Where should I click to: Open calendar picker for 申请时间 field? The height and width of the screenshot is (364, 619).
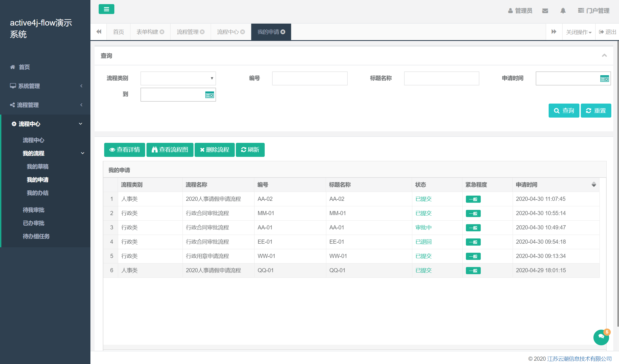point(604,79)
